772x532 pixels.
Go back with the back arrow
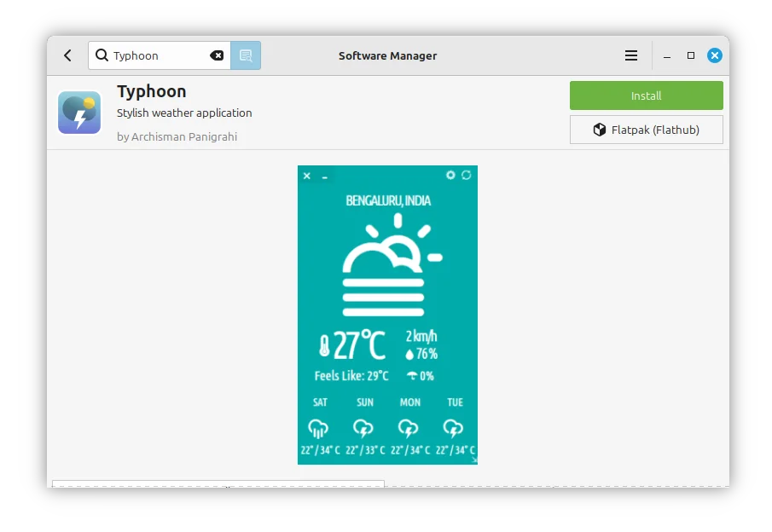[68, 55]
